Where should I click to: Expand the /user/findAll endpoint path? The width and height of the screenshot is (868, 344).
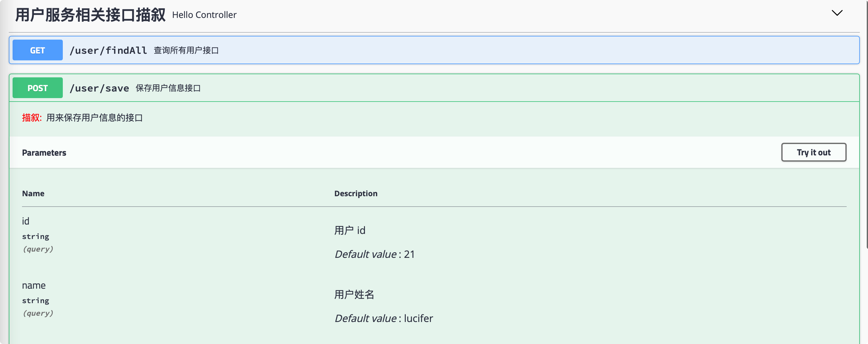(108, 50)
